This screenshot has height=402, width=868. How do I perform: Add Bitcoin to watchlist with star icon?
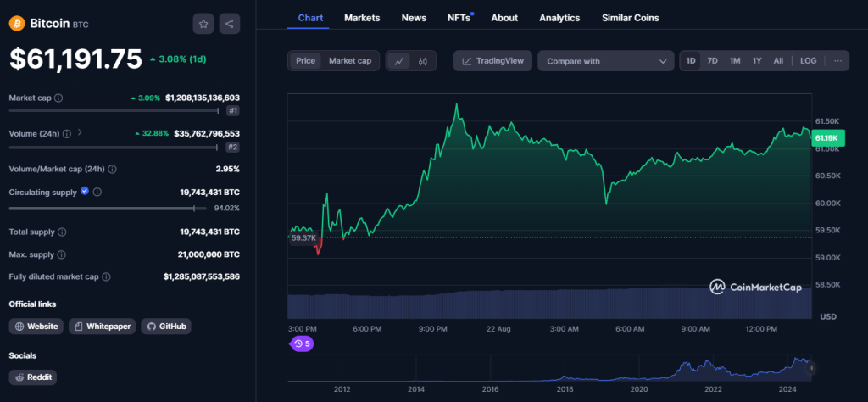(203, 24)
